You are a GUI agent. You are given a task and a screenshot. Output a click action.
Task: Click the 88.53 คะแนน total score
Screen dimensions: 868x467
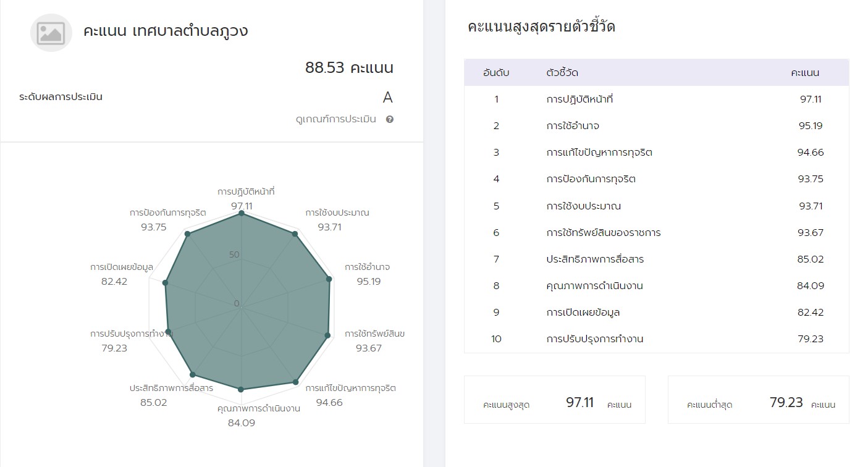click(349, 67)
